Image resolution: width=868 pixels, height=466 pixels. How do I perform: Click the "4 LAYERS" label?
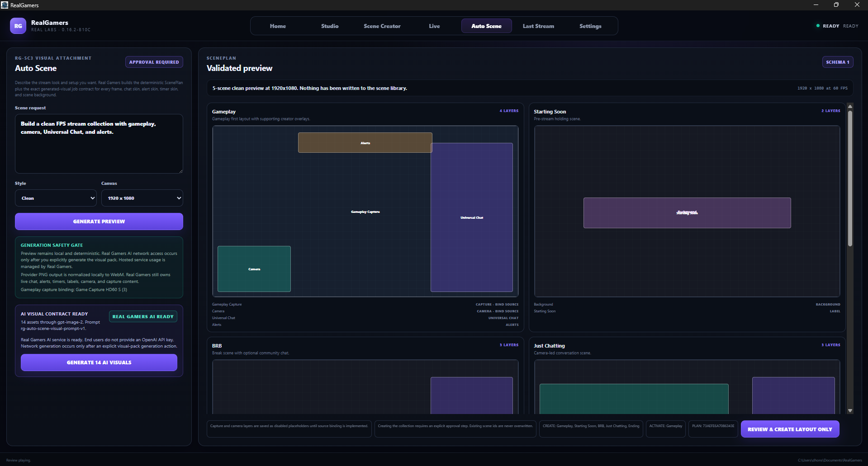pos(509,111)
